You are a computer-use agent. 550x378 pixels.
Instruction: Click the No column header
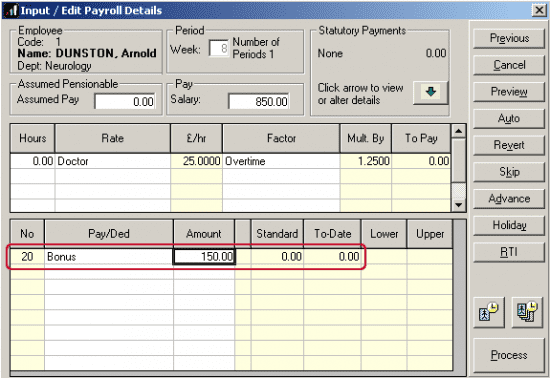27,234
